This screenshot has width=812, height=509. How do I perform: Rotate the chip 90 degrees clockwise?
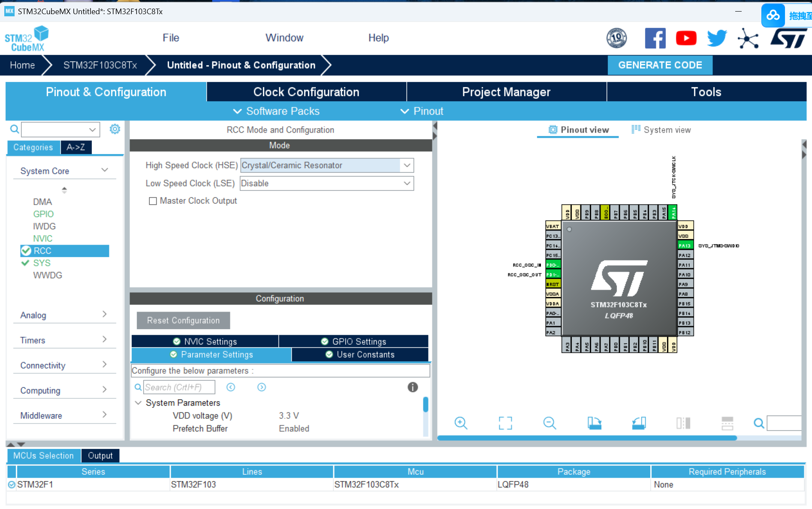(594, 423)
